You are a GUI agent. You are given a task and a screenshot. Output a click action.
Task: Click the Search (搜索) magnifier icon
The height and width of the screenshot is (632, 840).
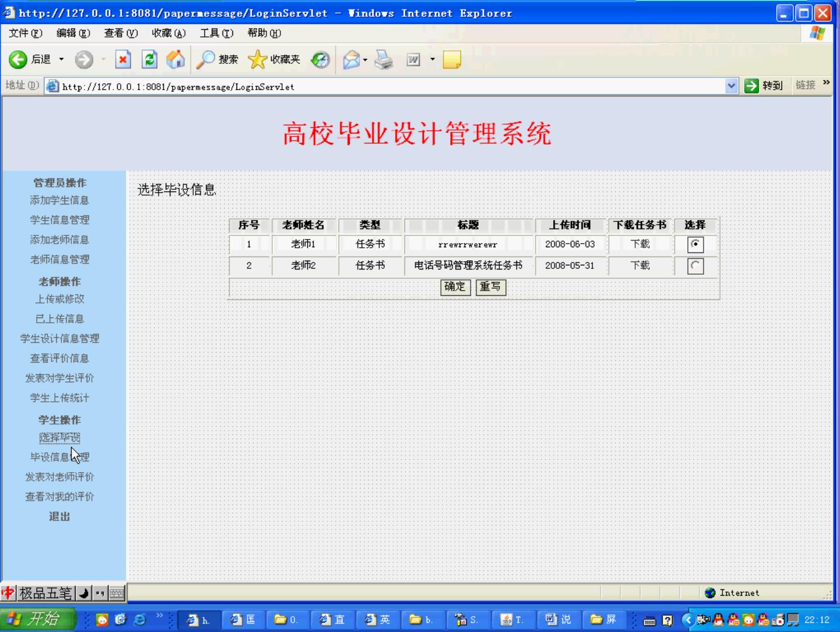pyautogui.click(x=205, y=59)
